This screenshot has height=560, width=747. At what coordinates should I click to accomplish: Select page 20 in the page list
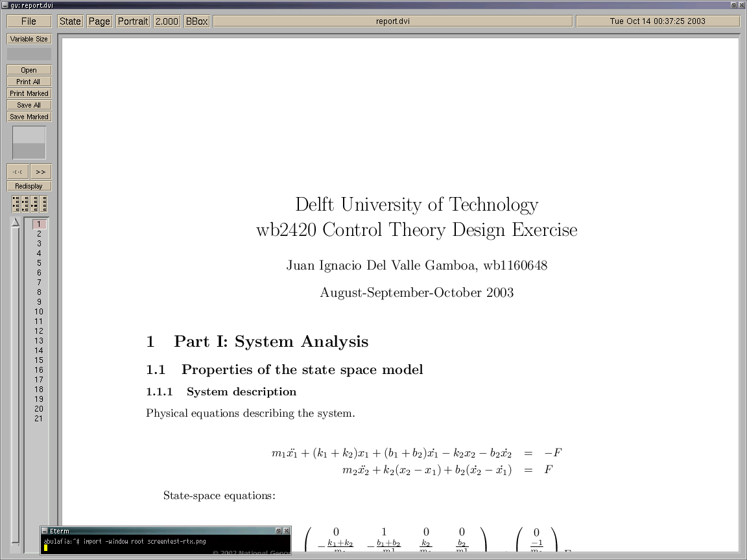pyautogui.click(x=39, y=409)
